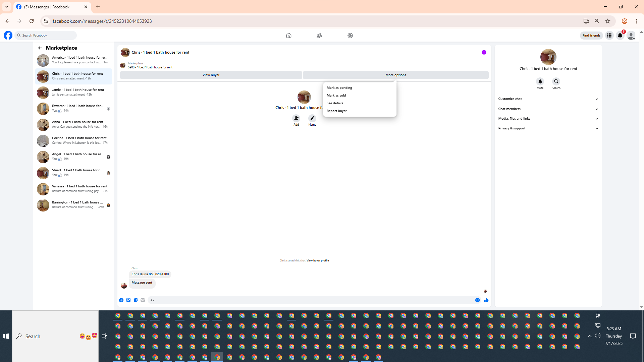Click the Name pencil edit icon
This screenshot has height=362, width=644.
pyautogui.click(x=312, y=118)
